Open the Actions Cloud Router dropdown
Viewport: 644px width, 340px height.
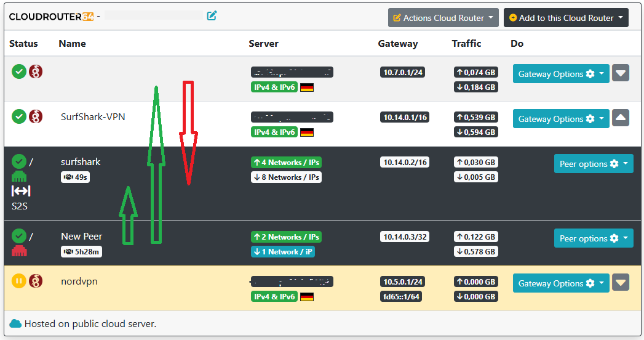point(442,18)
